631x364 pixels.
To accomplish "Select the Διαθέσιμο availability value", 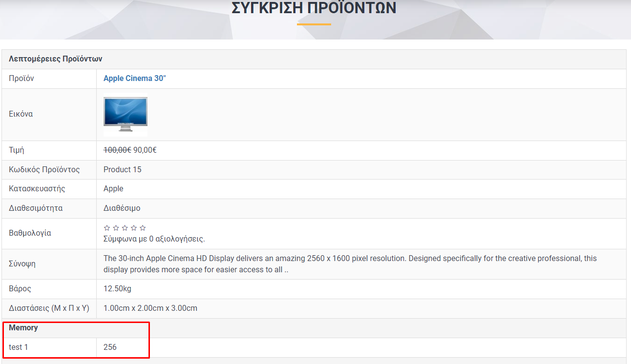I will pos(122,208).
